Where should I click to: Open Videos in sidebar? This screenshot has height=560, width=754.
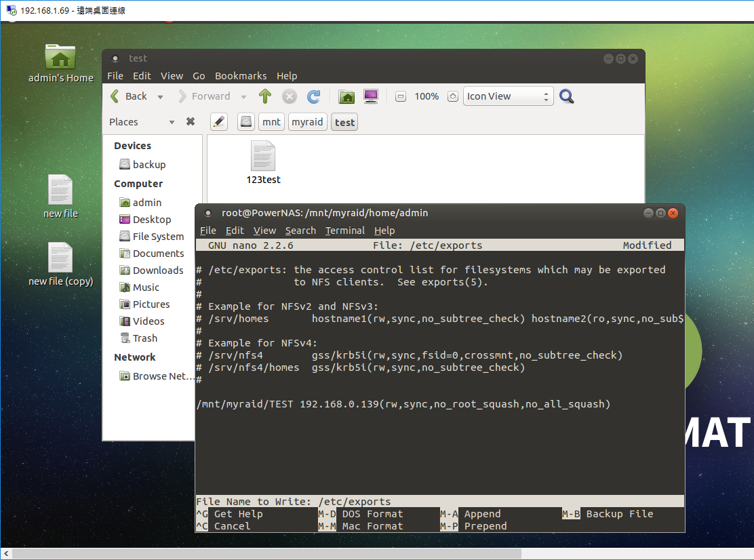tap(142, 321)
